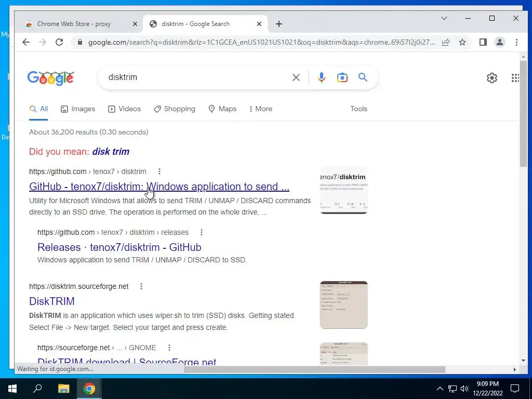Open DiskTRIM download SourceForge.net link
Image resolution: width=532 pixels, height=399 pixels.
127,361
